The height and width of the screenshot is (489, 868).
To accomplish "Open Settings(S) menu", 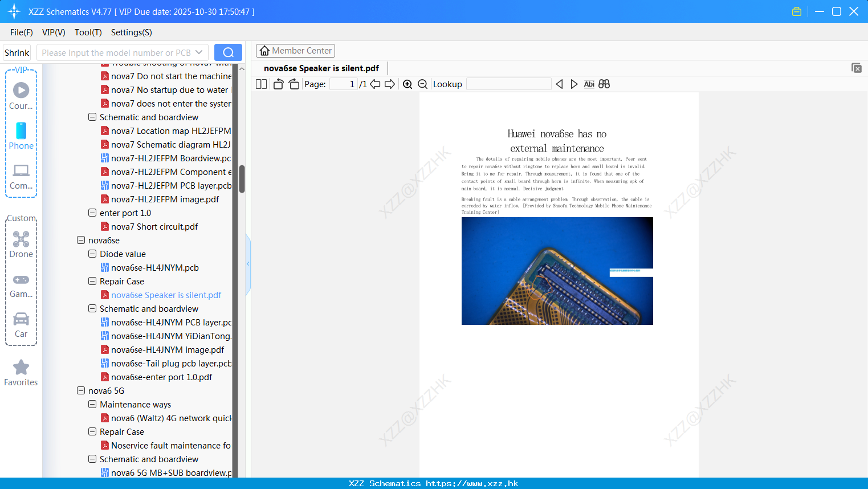I will [x=132, y=32].
